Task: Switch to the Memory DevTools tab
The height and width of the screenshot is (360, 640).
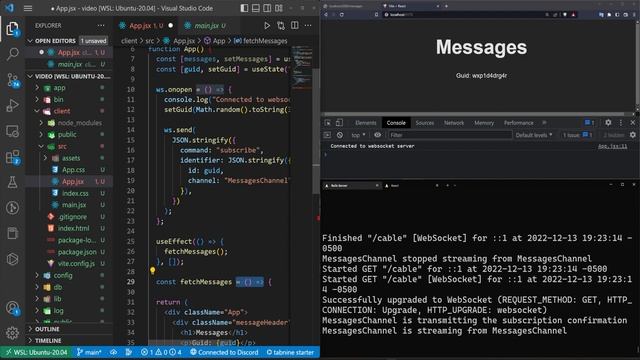Action: [x=484, y=122]
